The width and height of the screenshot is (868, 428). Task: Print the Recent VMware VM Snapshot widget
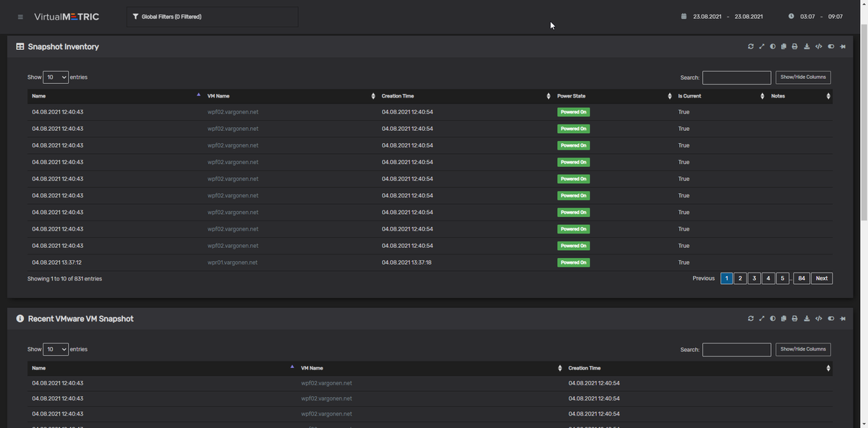click(x=795, y=319)
